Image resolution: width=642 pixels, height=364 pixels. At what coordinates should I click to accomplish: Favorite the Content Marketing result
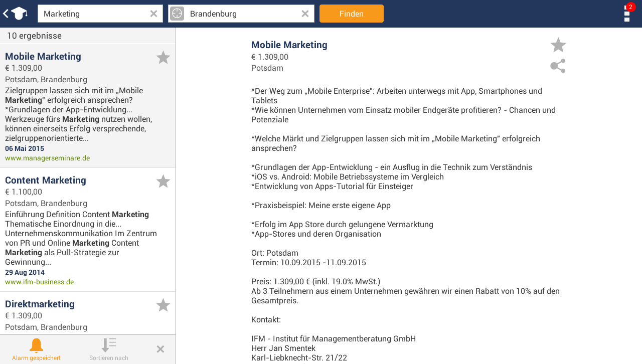(x=163, y=181)
